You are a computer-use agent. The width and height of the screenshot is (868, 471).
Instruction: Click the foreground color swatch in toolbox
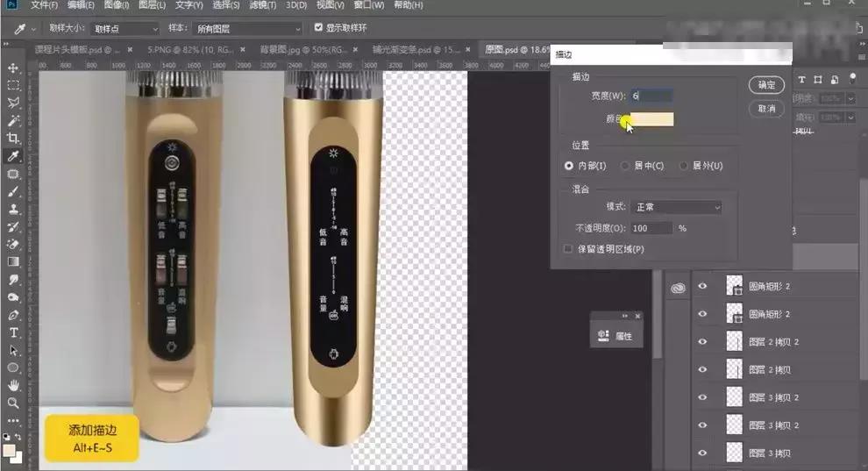point(9,451)
